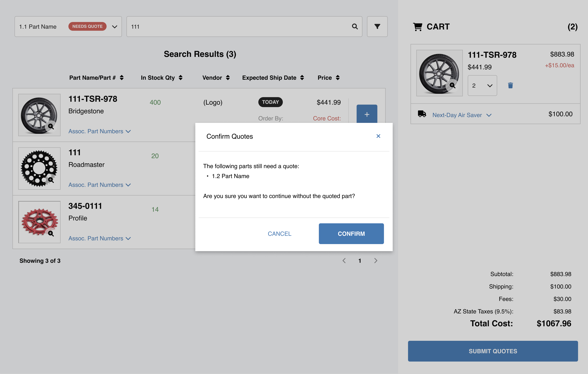Image resolution: width=588 pixels, height=374 pixels.
Task: Sort by Price column
Action: [338, 78]
